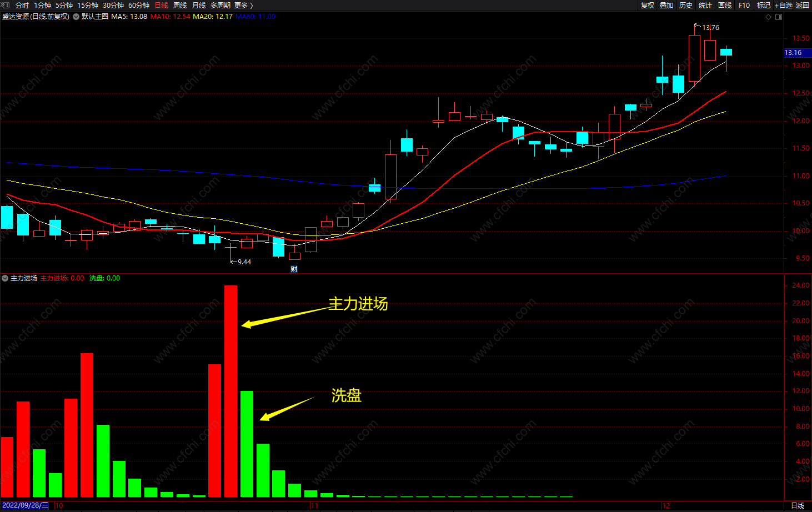
Task: Click the MA60: 11.00 indicator value
Action: coord(255,17)
